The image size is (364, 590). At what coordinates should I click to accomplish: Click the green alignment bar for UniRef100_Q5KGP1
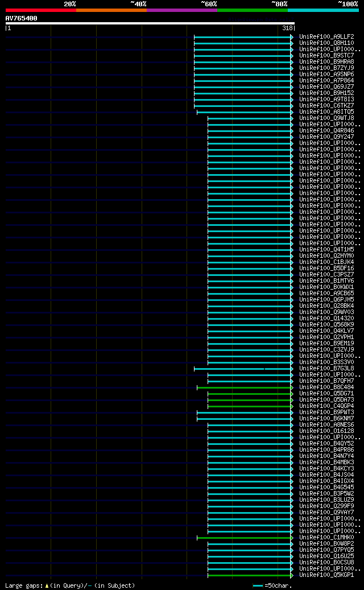250,575
